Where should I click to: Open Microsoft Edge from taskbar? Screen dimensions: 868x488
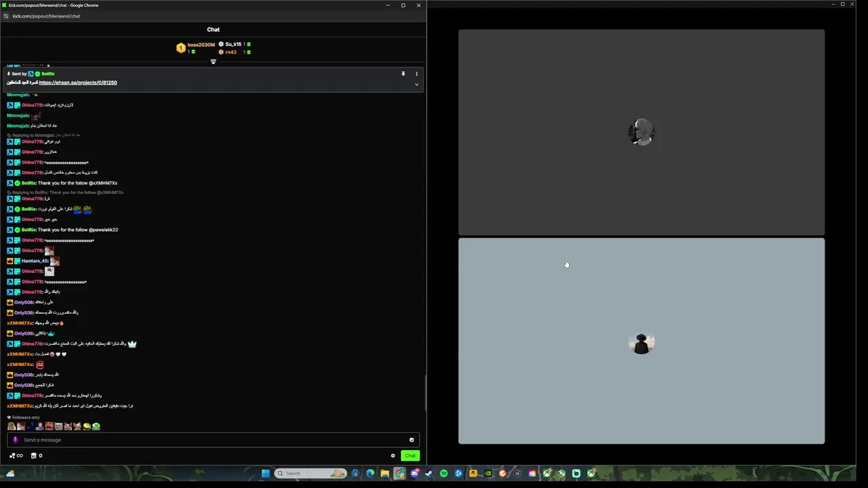(370, 473)
